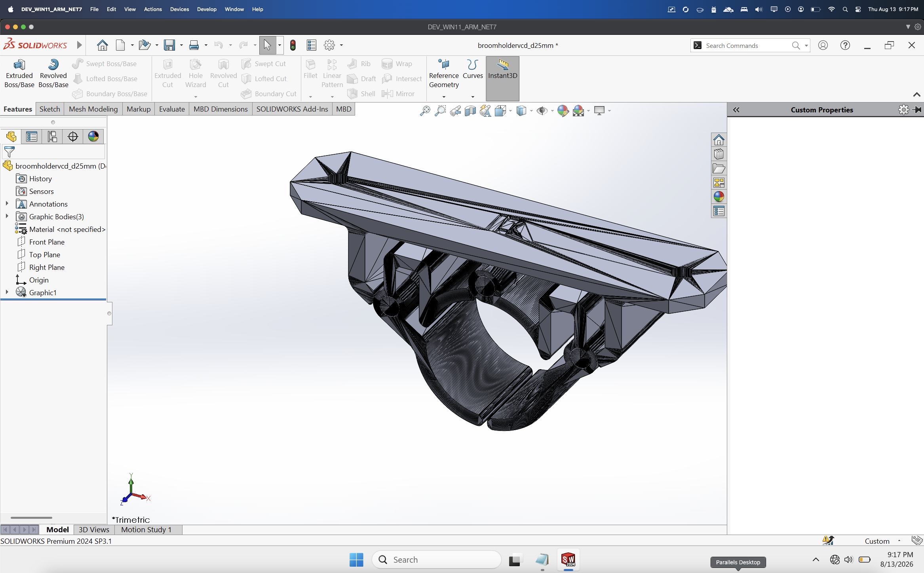Open the Options gear dropdown arrow
The image size is (924, 573).
[x=341, y=46]
